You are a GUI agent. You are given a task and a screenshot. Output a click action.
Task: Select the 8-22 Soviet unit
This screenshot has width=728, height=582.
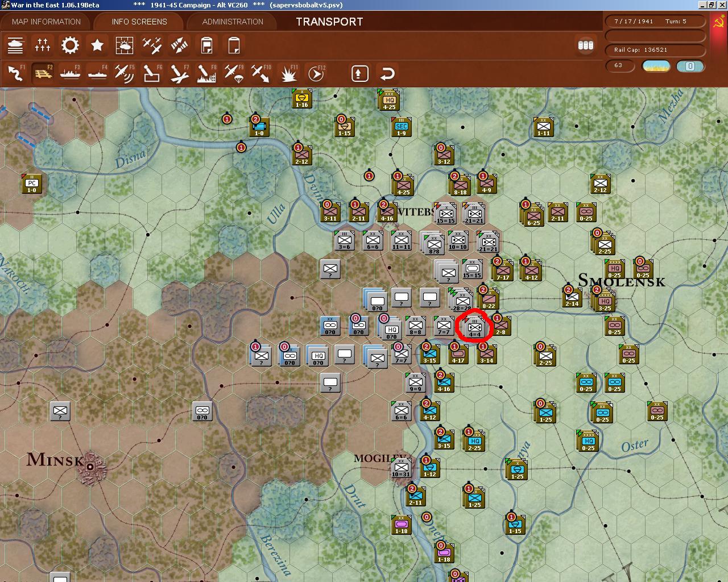tap(489, 298)
